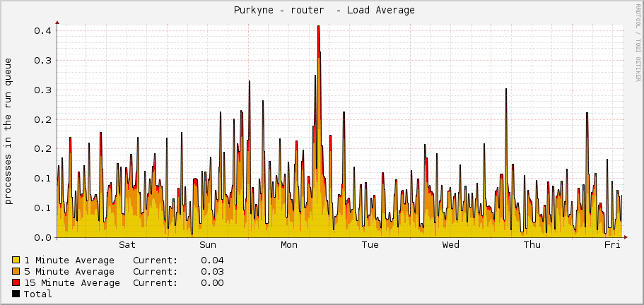
Task: Click the "Sat" x-axis day label
Action: (127, 245)
